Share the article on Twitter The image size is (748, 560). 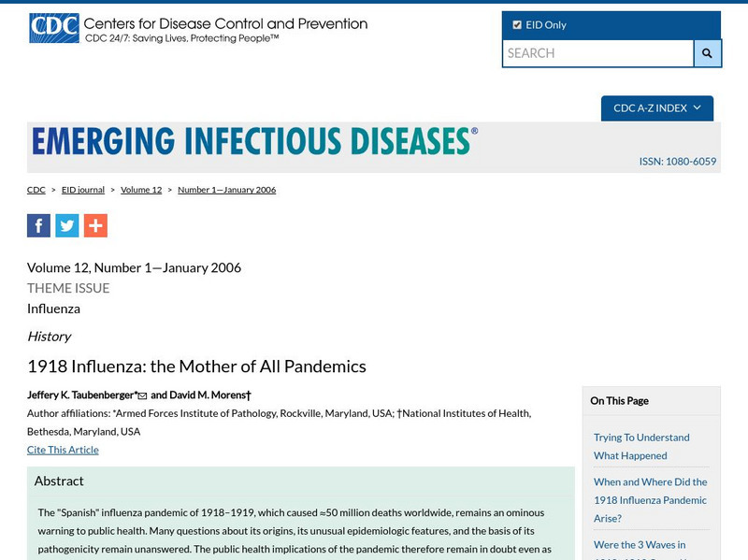67,225
